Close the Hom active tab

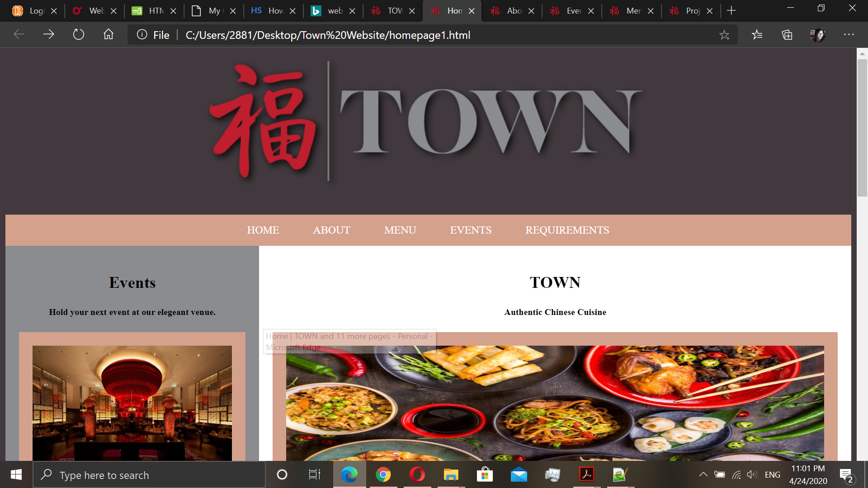[472, 11]
